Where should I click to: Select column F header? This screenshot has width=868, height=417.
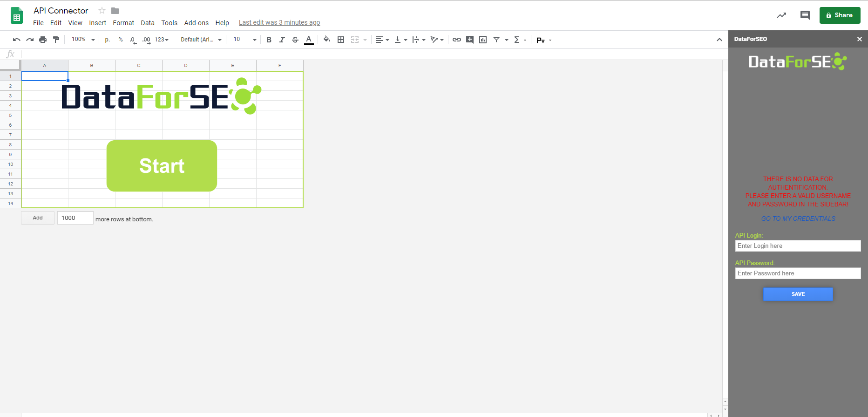point(280,66)
